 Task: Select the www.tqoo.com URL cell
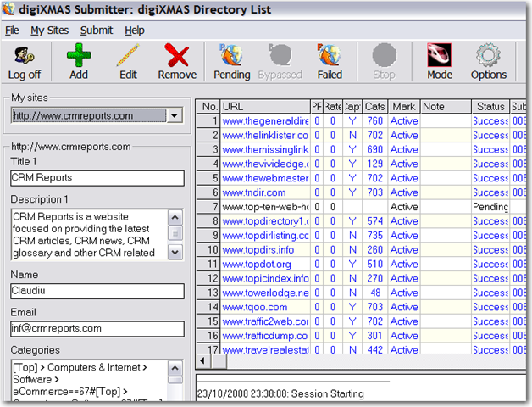(x=265, y=307)
